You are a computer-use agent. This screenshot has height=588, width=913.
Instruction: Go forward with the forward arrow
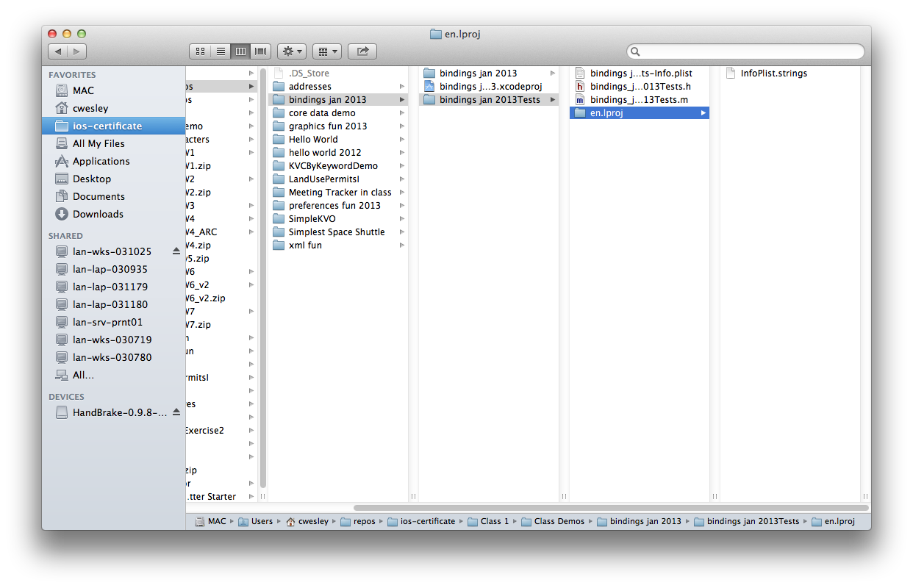pyautogui.click(x=77, y=51)
